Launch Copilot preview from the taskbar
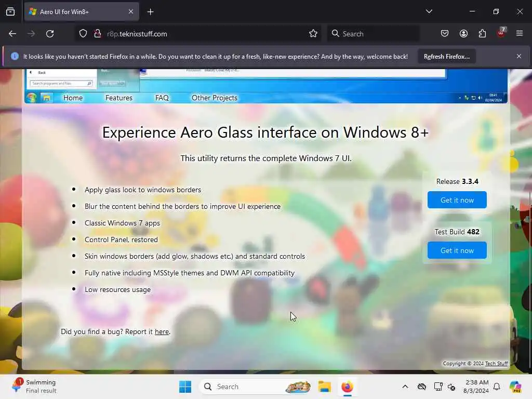The width and height of the screenshot is (532, 399). point(515,387)
